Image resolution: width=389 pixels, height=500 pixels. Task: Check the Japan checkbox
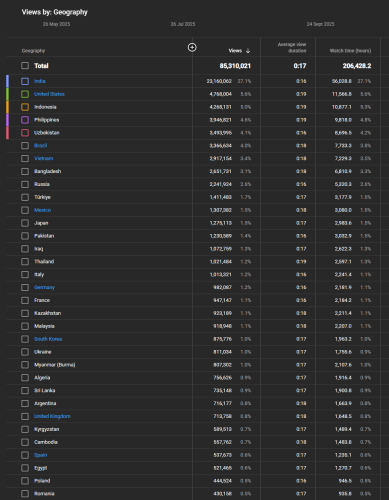(25, 223)
